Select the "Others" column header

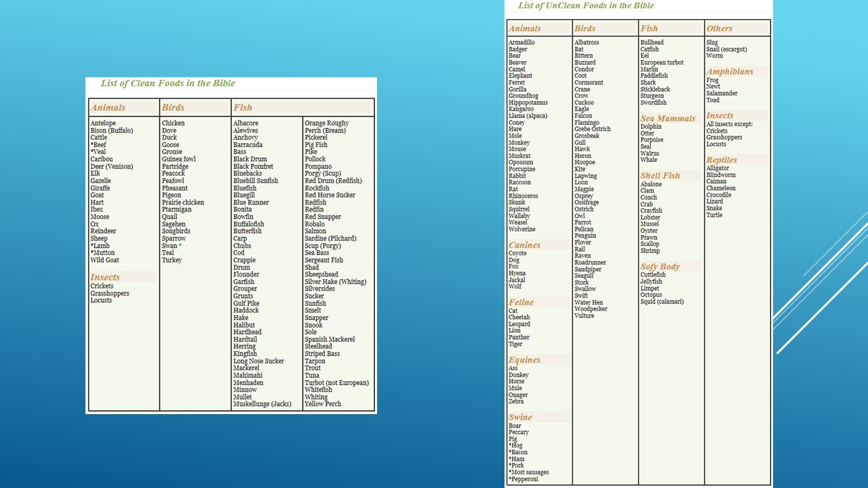(719, 28)
